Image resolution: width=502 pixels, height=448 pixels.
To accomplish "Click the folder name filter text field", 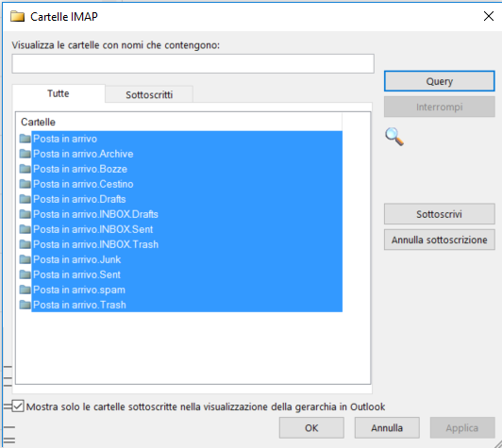I will click(x=193, y=64).
